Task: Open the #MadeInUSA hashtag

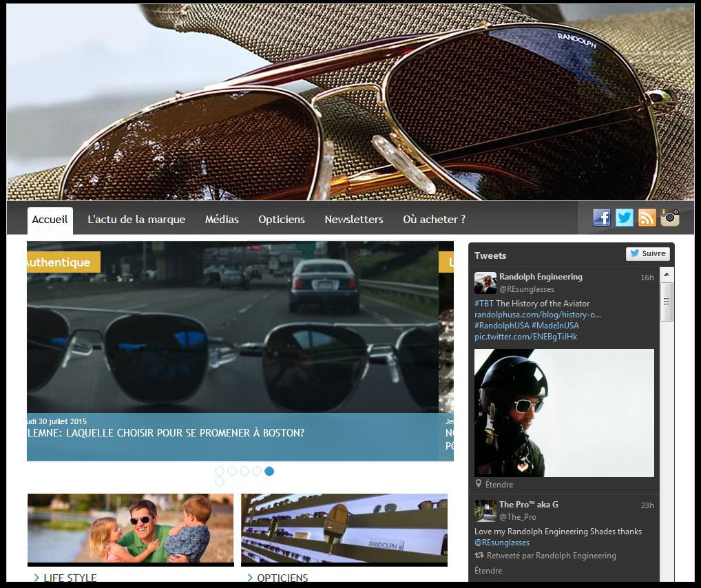Action: (x=555, y=326)
